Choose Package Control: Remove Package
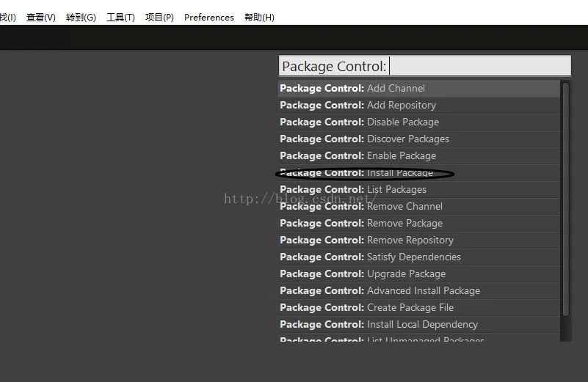The image size is (588, 382). 418,224
